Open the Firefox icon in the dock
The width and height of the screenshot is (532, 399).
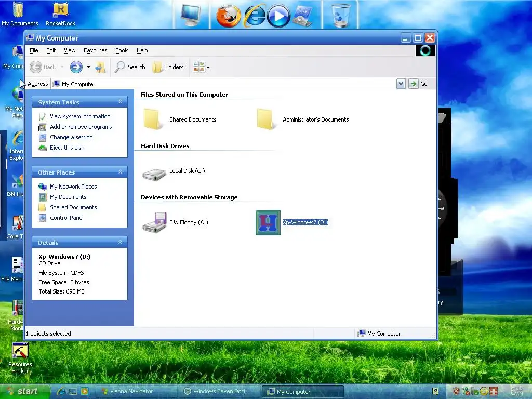(x=229, y=16)
